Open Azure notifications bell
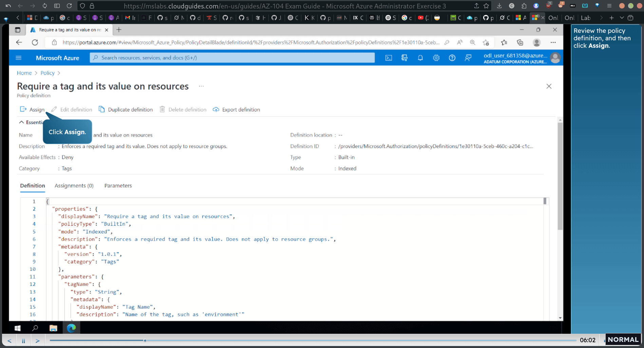The image size is (644, 348). click(420, 58)
